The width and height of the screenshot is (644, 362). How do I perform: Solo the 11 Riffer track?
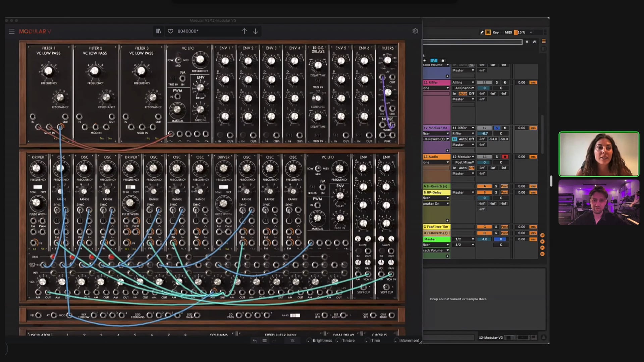pyautogui.click(x=497, y=82)
